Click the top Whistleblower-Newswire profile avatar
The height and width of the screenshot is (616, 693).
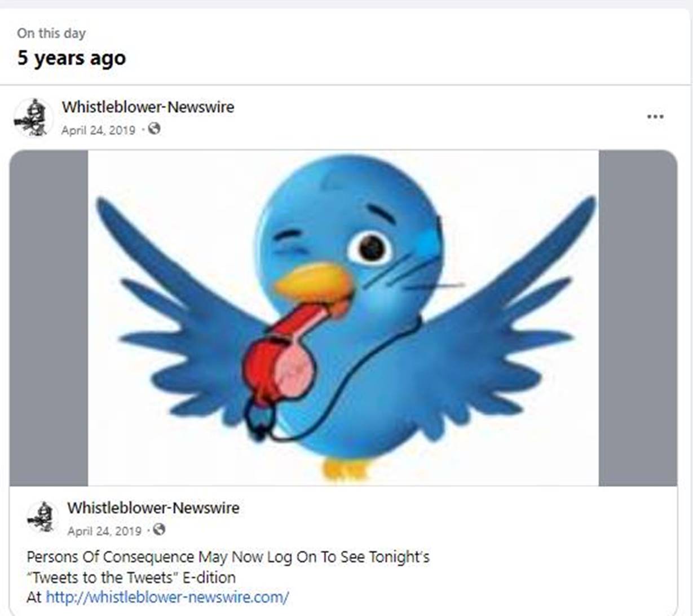point(33,117)
